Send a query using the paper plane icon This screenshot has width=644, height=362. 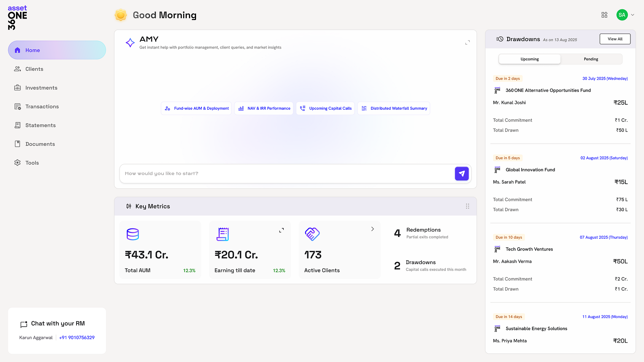(462, 173)
